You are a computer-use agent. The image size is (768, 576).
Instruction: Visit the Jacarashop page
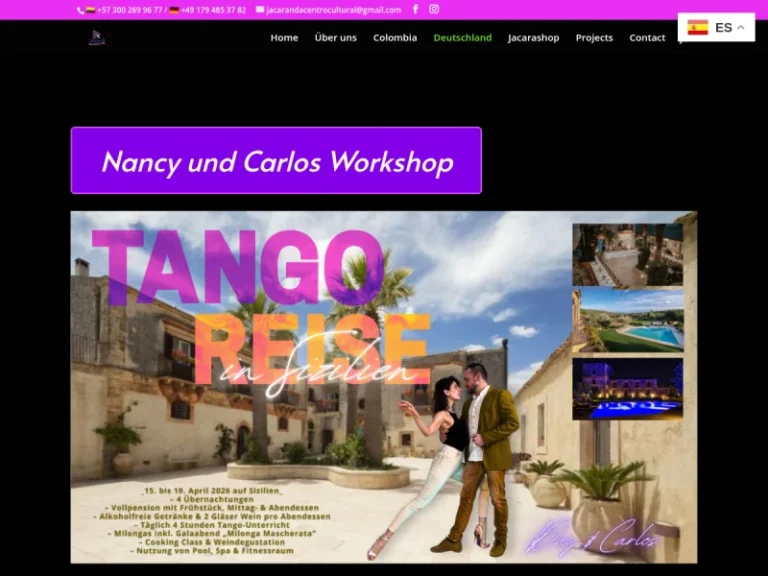click(x=533, y=38)
